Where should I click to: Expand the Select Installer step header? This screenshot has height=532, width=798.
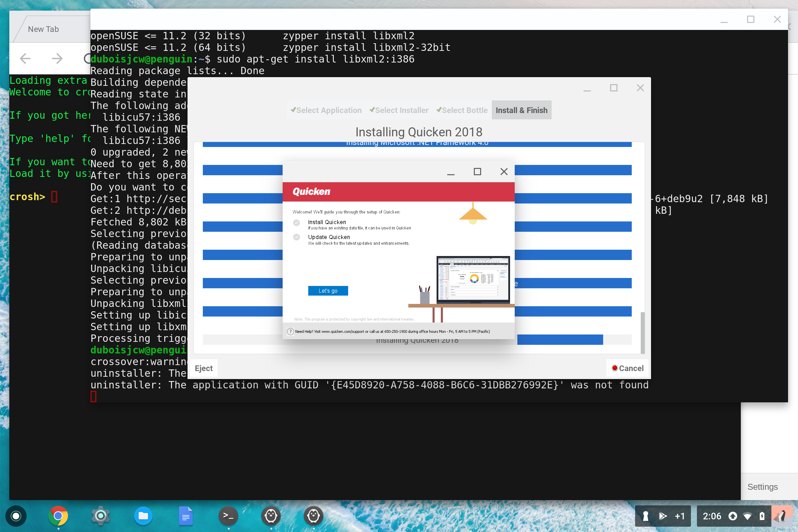398,110
